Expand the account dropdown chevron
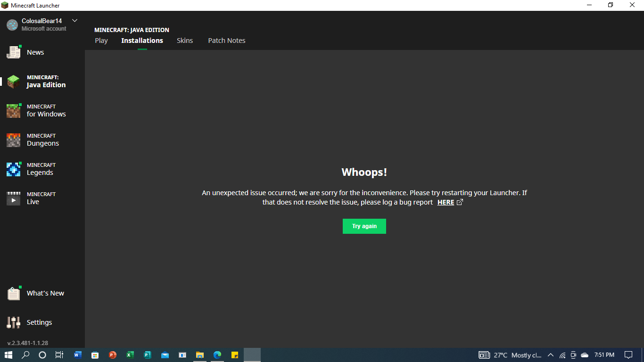The image size is (644, 362). (x=74, y=21)
